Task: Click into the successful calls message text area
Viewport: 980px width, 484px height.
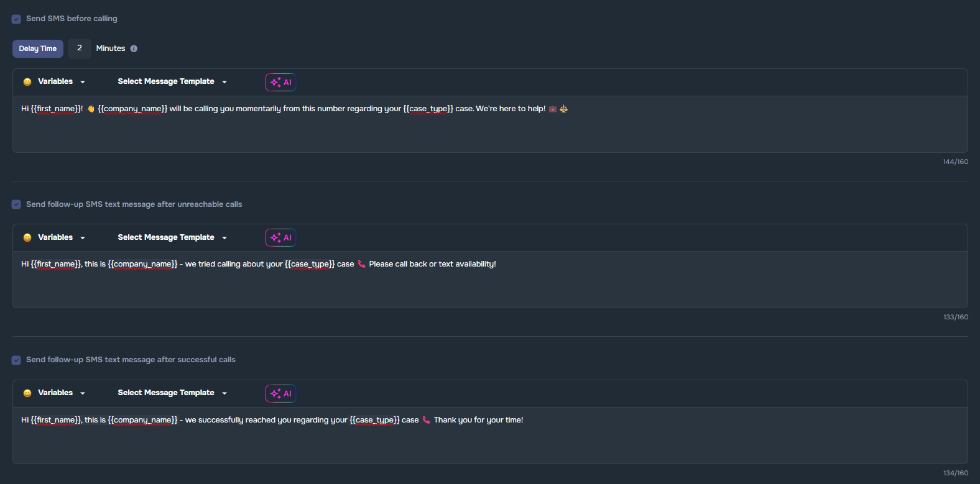Action: [x=490, y=441]
